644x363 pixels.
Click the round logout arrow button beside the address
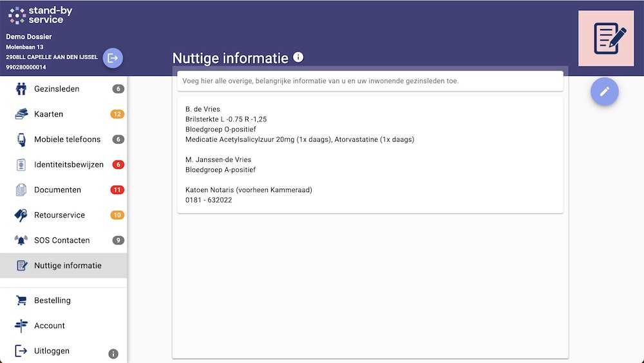pos(113,58)
